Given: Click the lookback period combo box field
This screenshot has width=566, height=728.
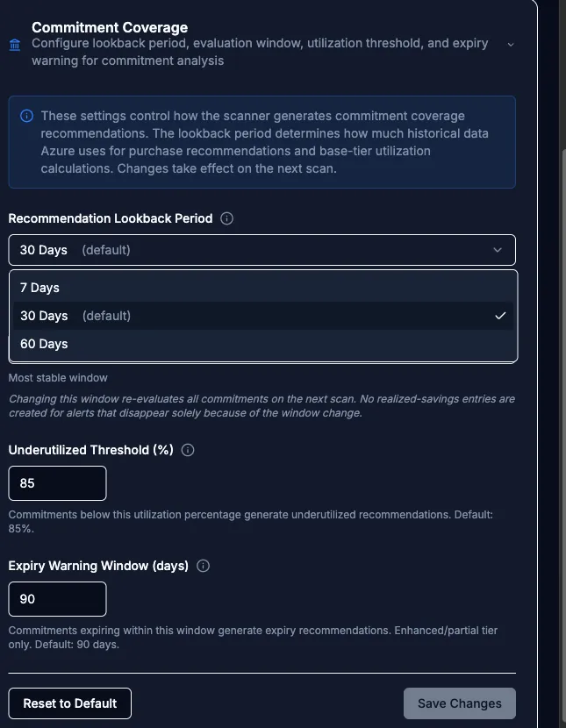Looking at the screenshot, I should (262, 250).
